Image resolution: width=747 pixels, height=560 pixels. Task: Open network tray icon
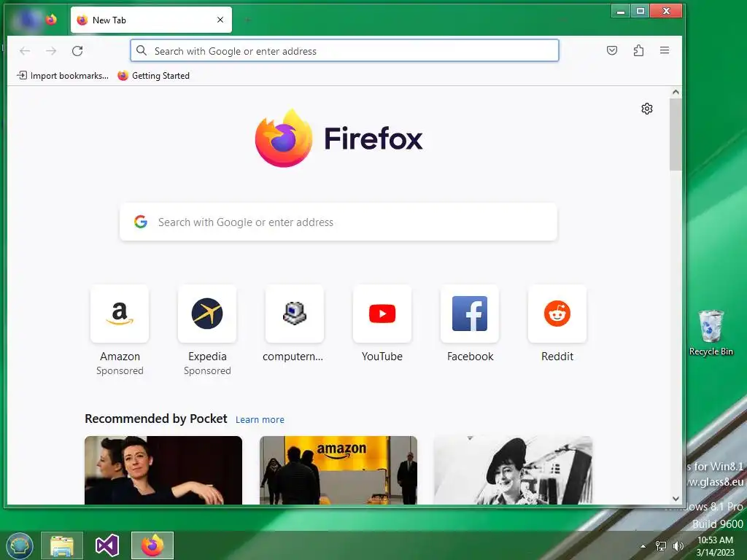[661, 546]
